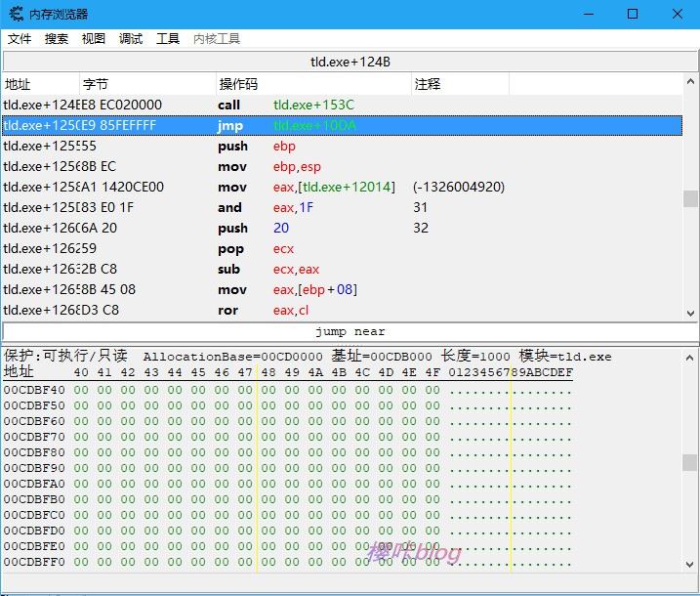Maximize the memory viewer window
Image resolution: width=700 pixels, height=596 pixels.
click(633, 14)
